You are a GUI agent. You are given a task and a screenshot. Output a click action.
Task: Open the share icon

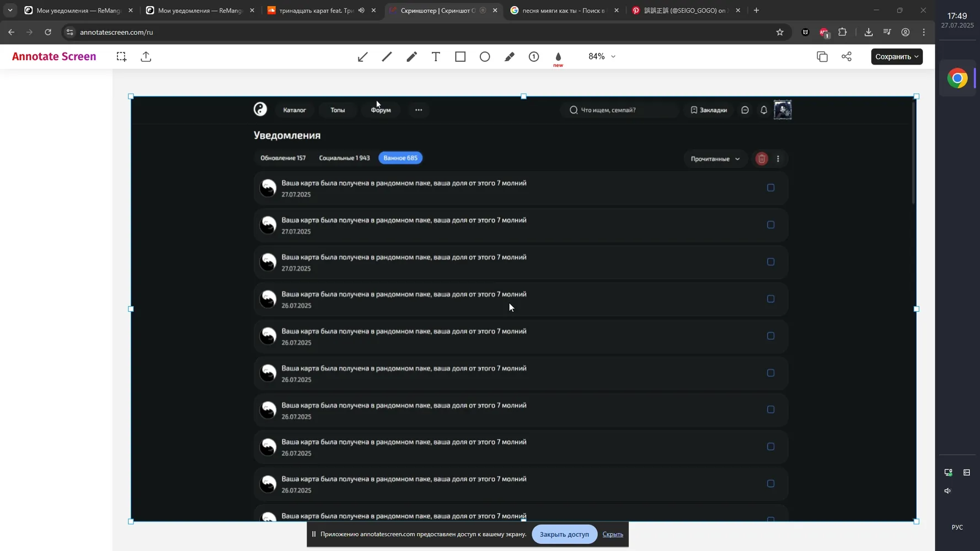(x=847, y=57)
